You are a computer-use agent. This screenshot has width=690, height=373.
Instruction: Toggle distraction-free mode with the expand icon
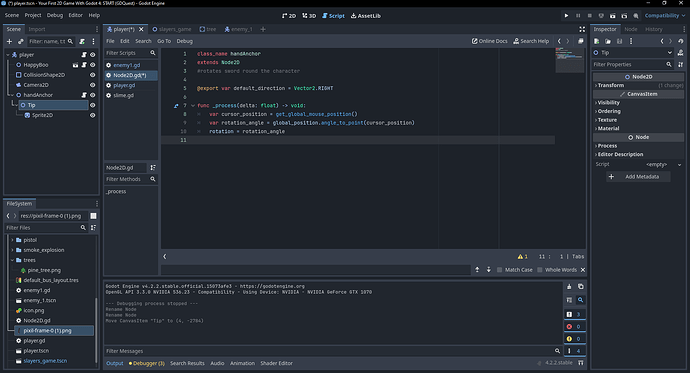[582, 29]
